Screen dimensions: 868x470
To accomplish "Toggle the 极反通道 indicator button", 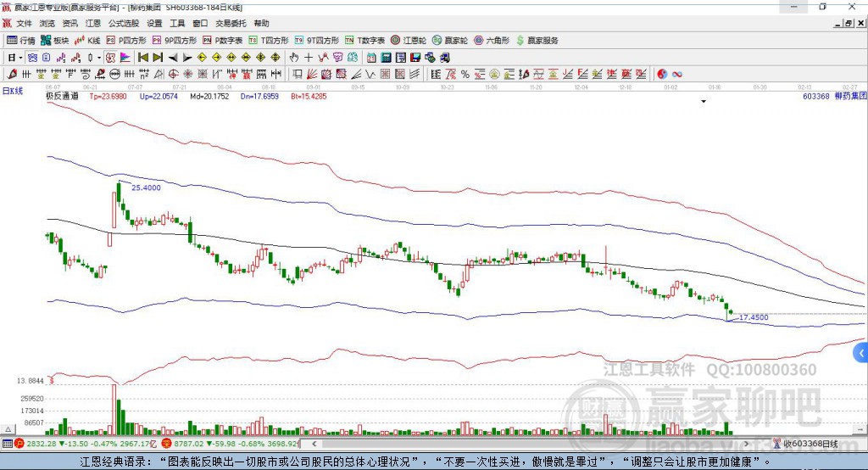I will (110, 58).
